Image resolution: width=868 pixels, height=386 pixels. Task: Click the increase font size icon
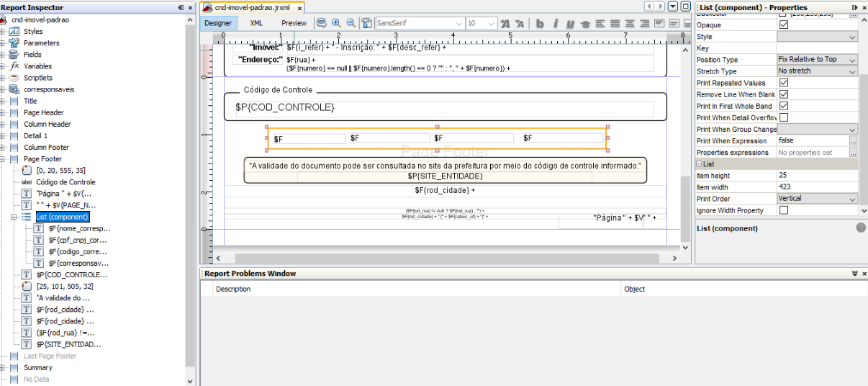[505, 24]
